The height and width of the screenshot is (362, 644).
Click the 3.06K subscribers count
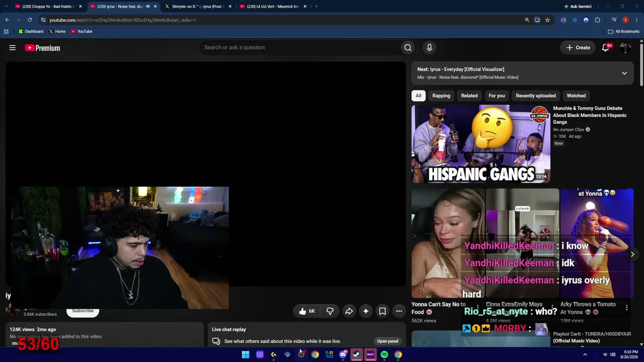tap(40, 314)
